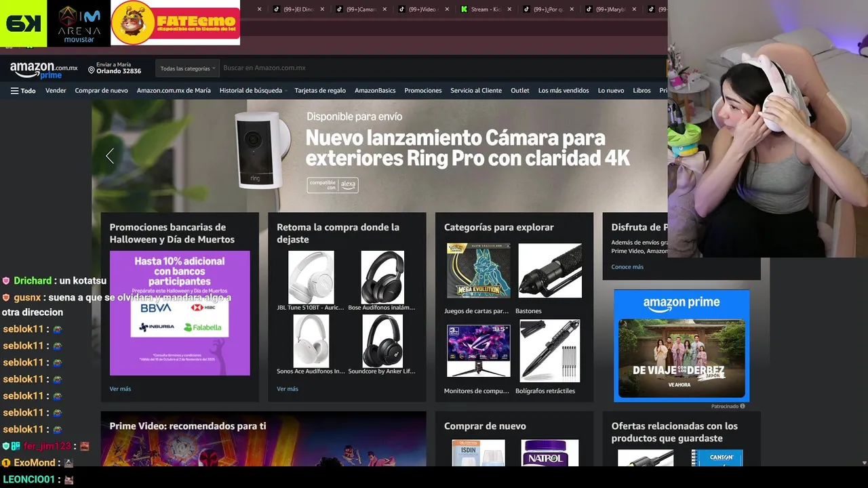Screen dimensions: 868x488
Task: Click the FATEemo overlay banner
Action: [175, 22]
